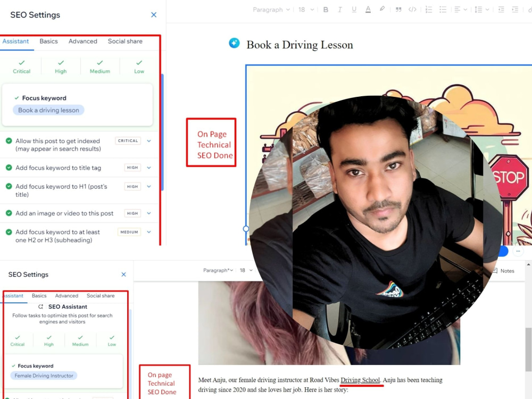Select the High filter in upper panel
This screenshot has width=532, height=399.
[61, 66]
